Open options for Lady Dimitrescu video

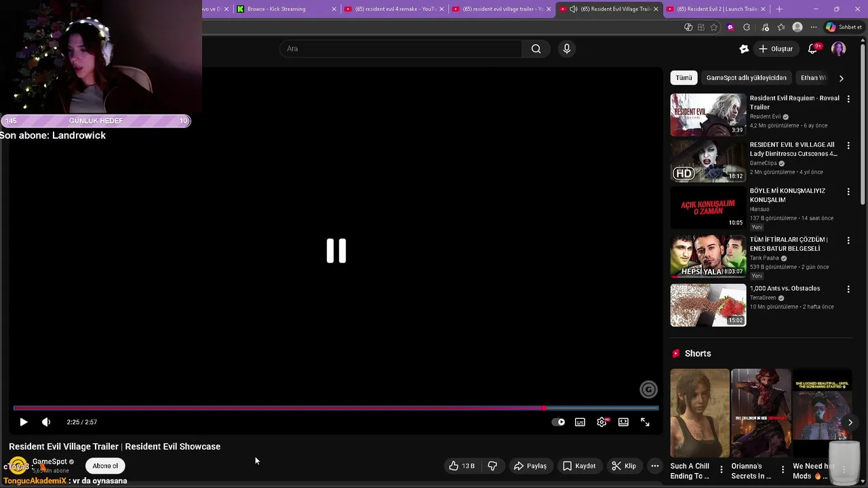point(848,146)
